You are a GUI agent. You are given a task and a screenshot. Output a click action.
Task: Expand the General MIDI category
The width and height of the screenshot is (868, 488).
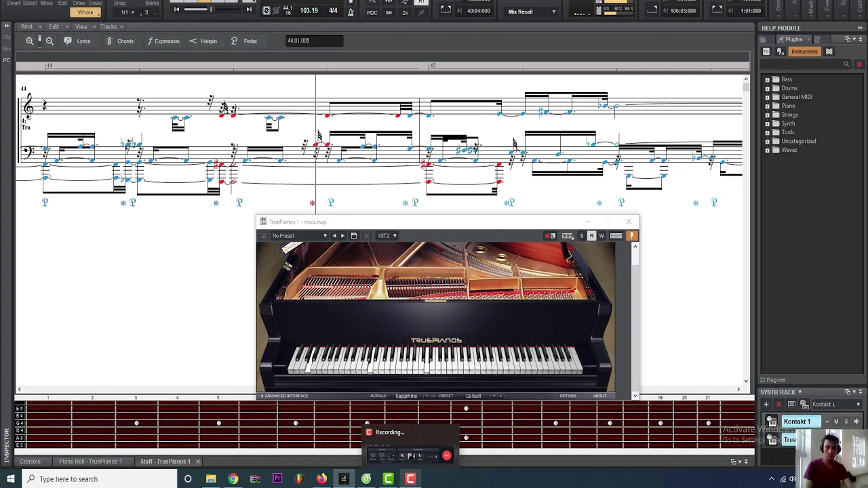(x=768, y=98)
